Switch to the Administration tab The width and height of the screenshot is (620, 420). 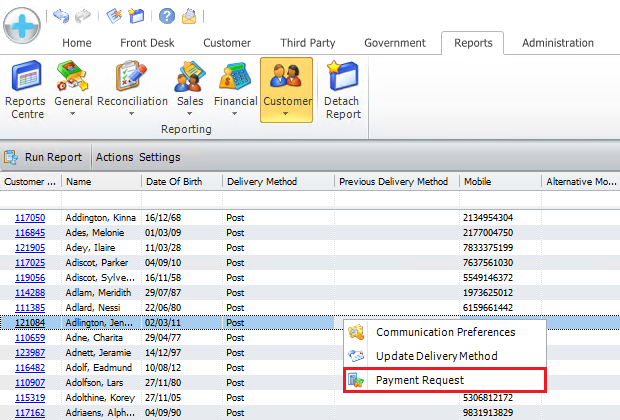click(557, 43)
